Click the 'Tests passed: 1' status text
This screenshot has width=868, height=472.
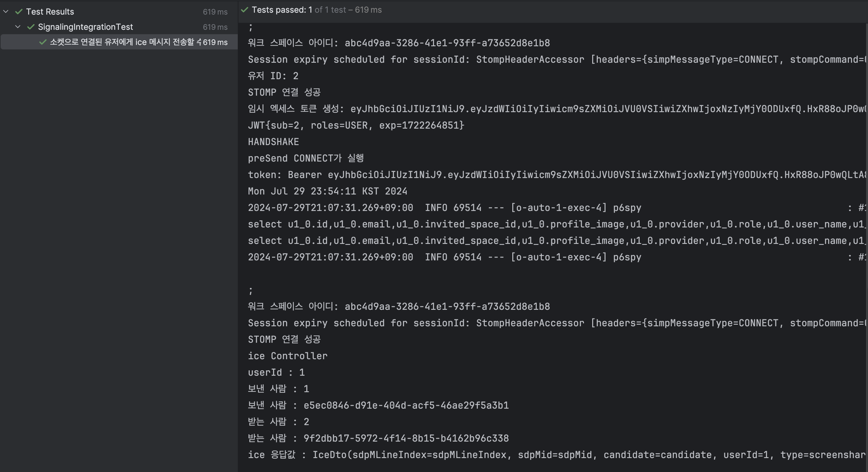pos(282,10)
